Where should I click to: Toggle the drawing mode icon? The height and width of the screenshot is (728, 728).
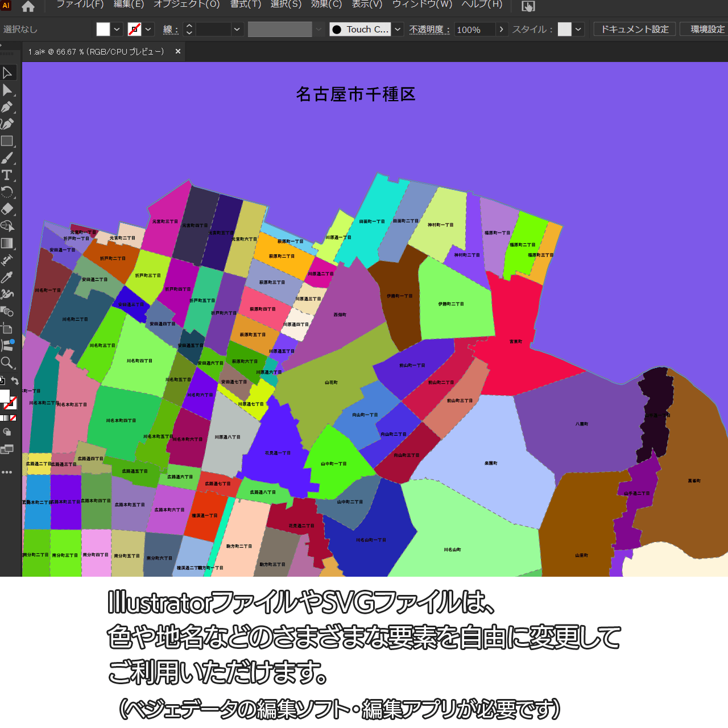click(7, 432)
